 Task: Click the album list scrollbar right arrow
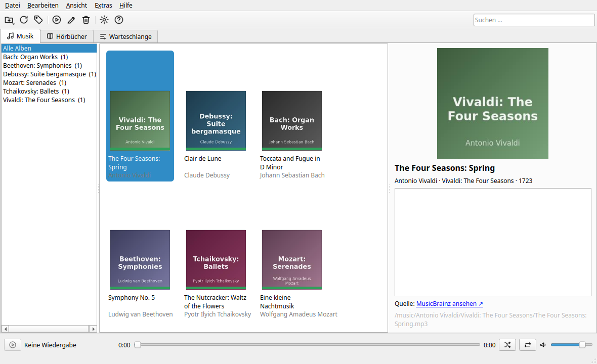click(x=93, y=329)
